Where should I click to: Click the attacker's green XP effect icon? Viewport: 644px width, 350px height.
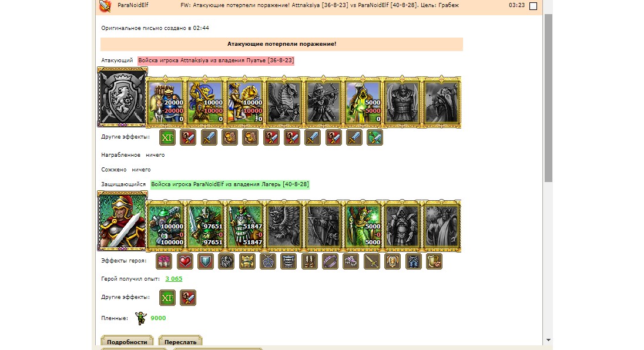(167, 137)
